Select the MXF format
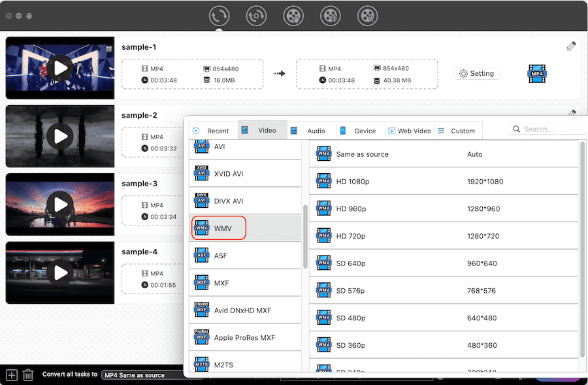 [245, 283]
